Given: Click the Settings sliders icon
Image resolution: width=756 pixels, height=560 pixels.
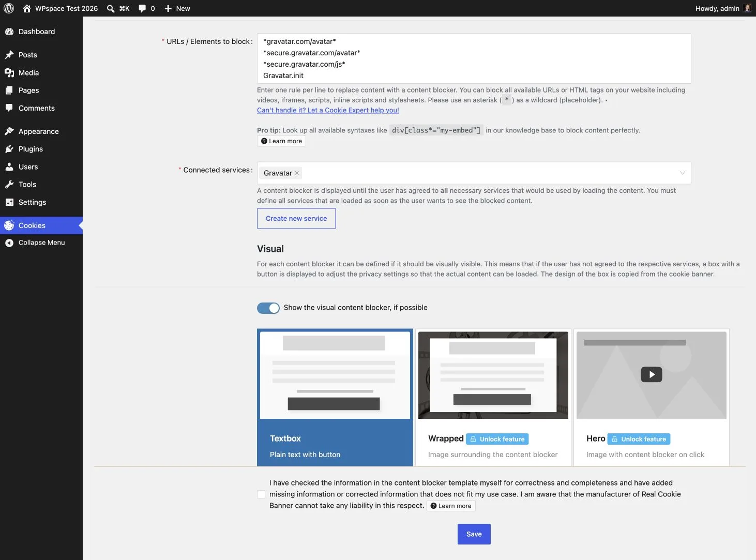Looking at the screenshot, I should click(x=9, y=202).
